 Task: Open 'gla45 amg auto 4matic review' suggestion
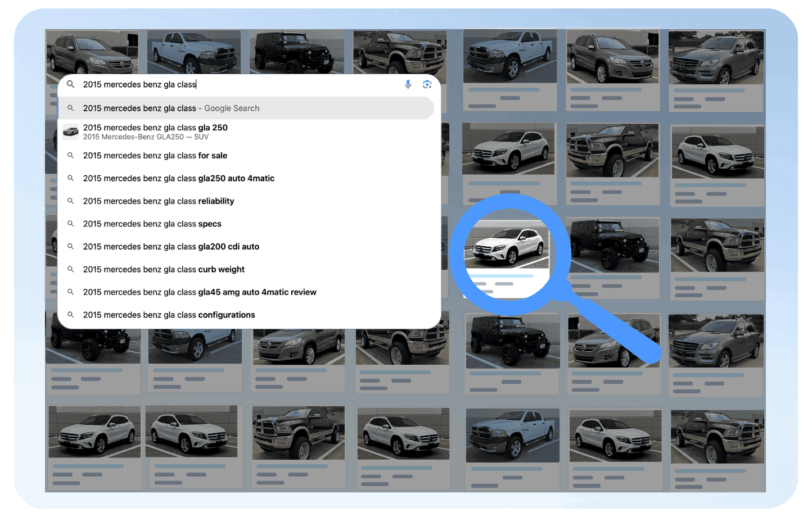click(x=200, y=292)
